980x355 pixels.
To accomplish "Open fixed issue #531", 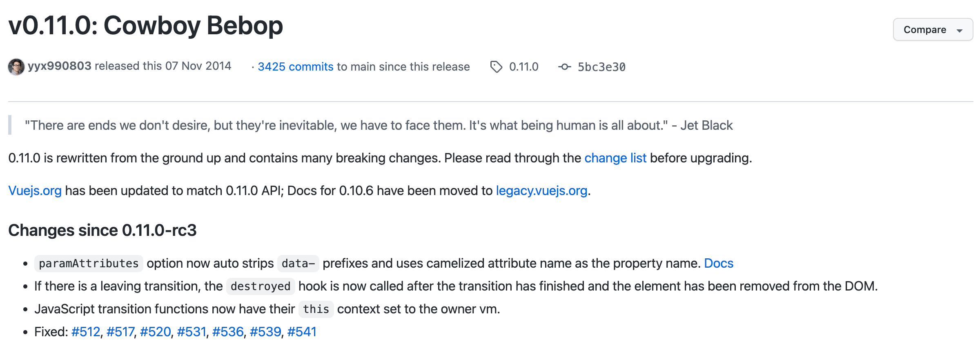I will coord(192,332).
